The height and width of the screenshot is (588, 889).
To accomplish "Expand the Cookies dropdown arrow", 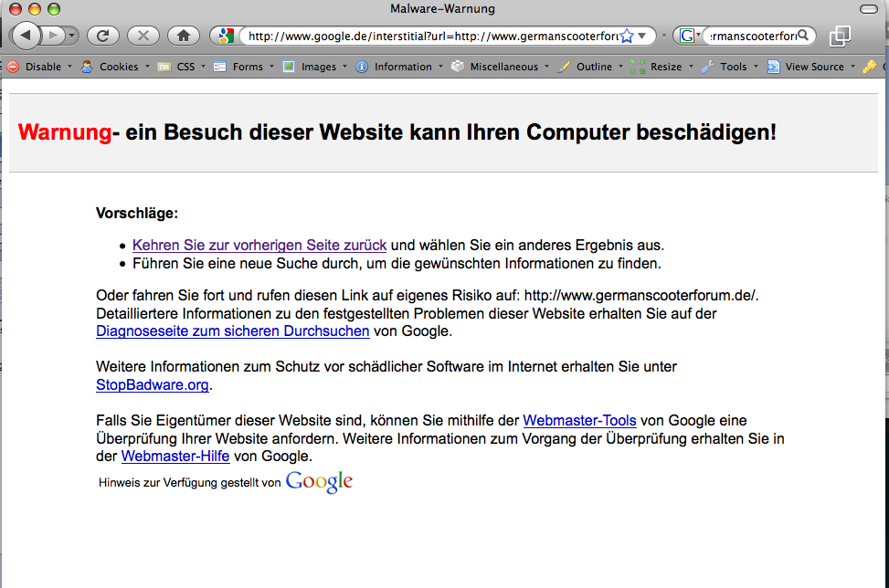I will tap(147, 67).
